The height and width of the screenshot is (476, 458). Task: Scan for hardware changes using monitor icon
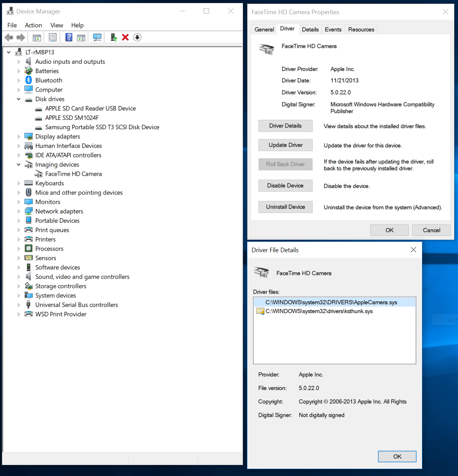pyautogui.click(x=97, y=37)
